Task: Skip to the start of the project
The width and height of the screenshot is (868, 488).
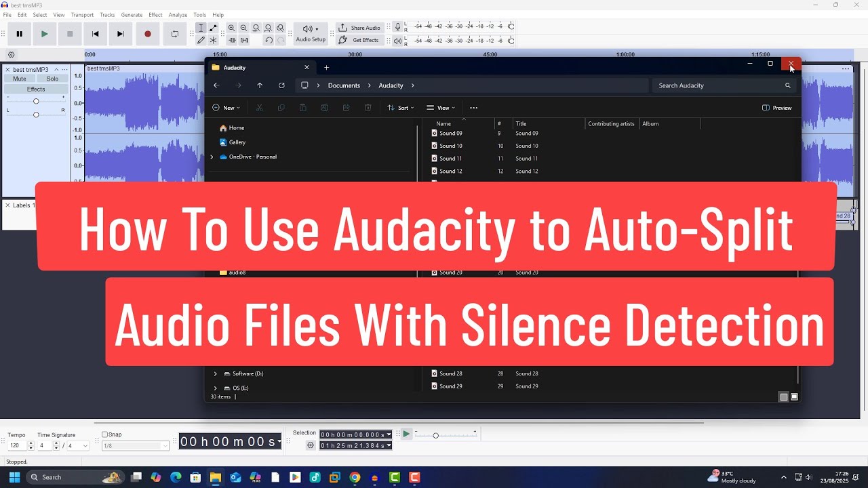Action: click(x=96, y=34)
